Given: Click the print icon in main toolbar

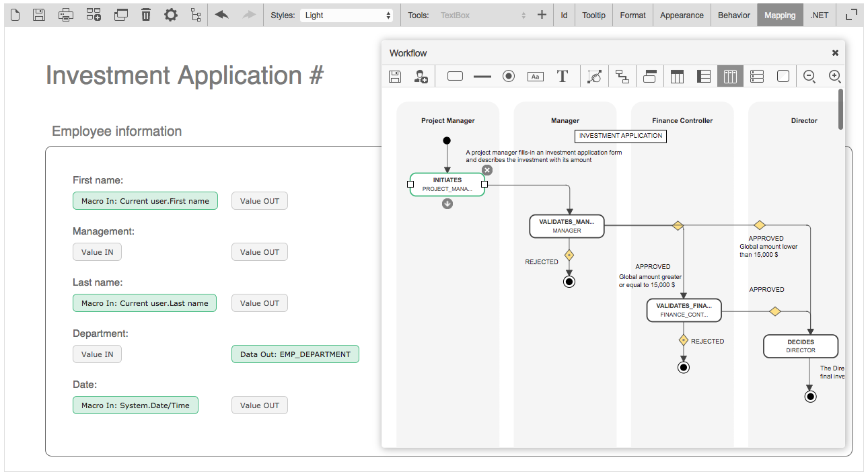Looking at the screenshot, I should pyautogui.click(x=65, y=15).
